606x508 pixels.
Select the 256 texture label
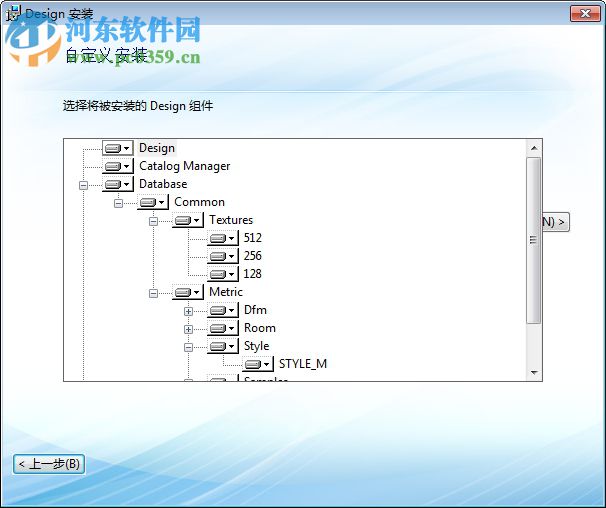tap(252, 256)
